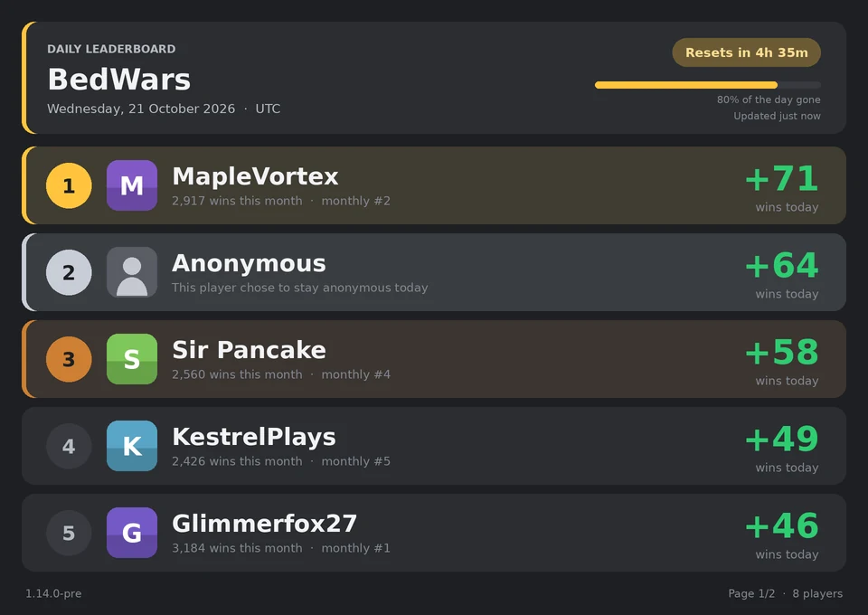The image size is (868, 615).
Task: Click the date 'Wednesday, 21 October 2026'
Action: (141, 109)
